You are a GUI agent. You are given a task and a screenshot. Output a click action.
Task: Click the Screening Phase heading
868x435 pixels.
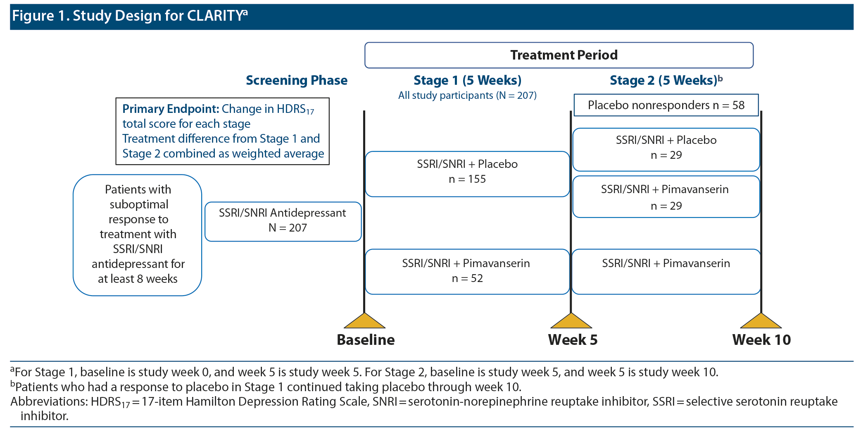(297, 80)
